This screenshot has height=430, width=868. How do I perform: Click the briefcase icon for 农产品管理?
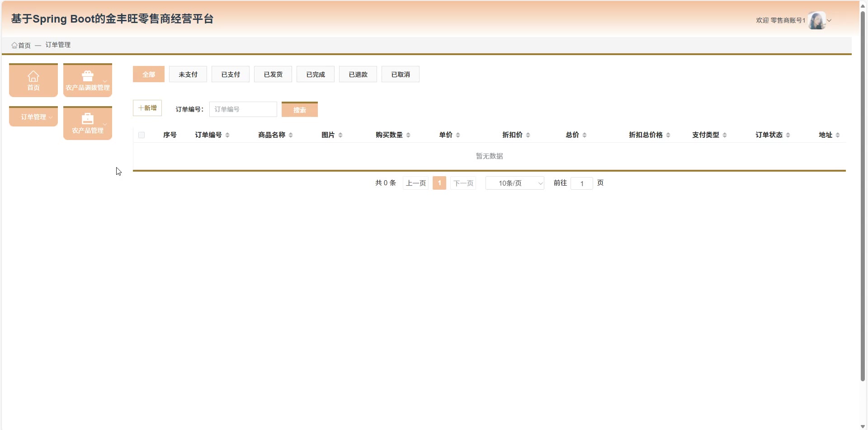[x=88, y=118]
